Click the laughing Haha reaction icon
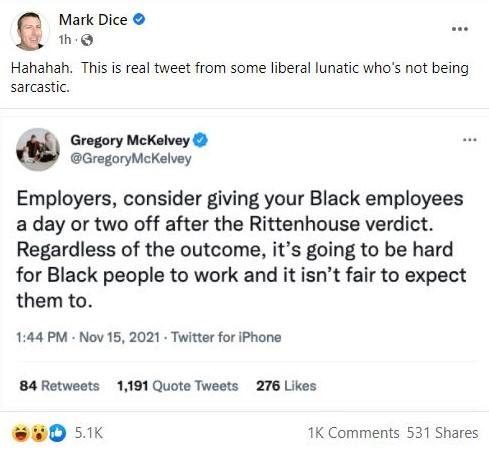 21,433
